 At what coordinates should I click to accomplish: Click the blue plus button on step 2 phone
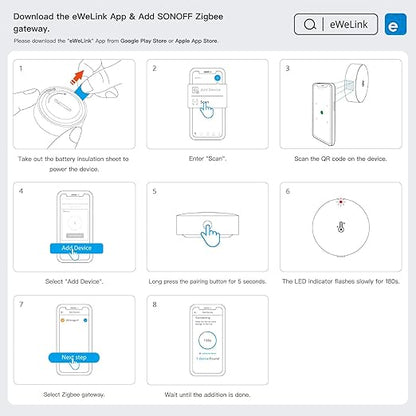(217, 78)
